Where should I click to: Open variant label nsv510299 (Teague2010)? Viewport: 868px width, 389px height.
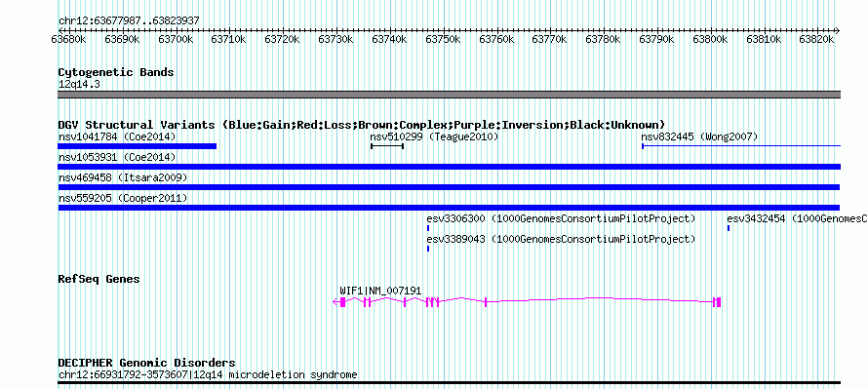pyautogui.click(x=435, y=136)
